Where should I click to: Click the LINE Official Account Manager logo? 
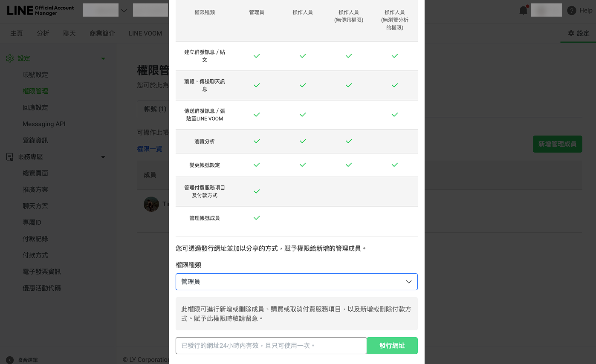(x=41, y=10)
